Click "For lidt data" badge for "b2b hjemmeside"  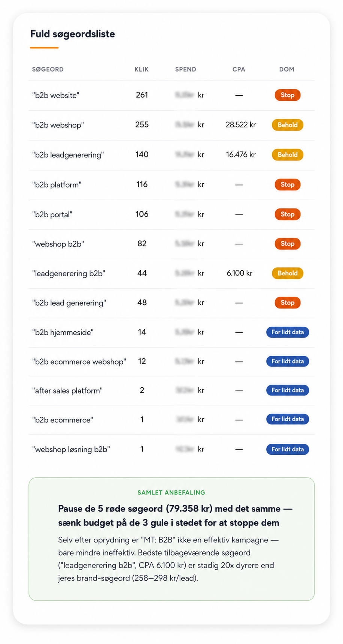pyautogui.click(x=287, y=332)
